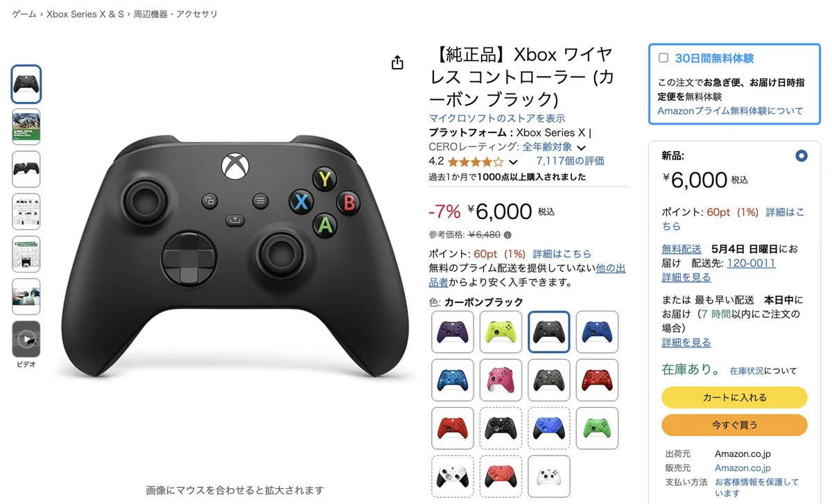Open the star rating breakdown chevron

coord(513,162)
